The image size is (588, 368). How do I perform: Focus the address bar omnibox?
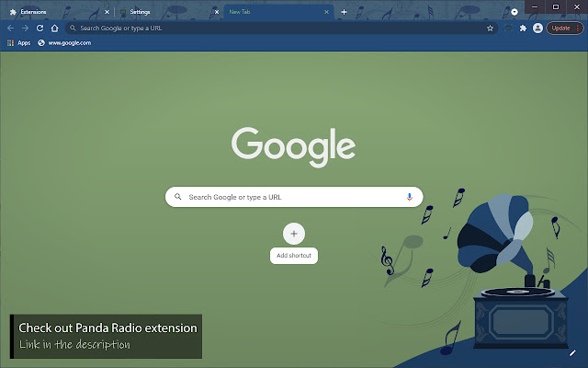pos(281,29)
